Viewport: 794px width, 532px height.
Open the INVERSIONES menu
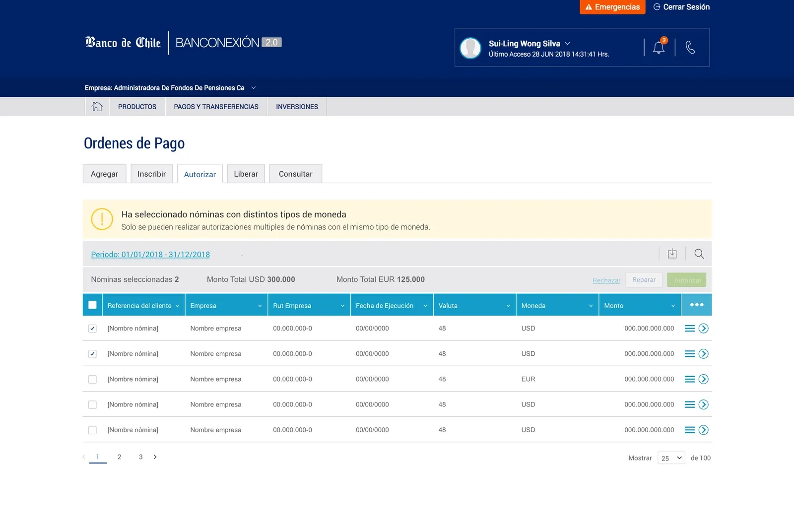pos(297,107)
